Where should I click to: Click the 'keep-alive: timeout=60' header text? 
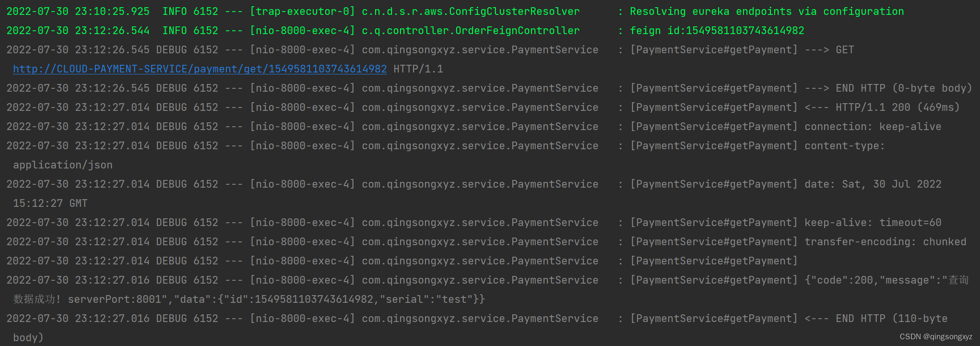tap(873, 223)
